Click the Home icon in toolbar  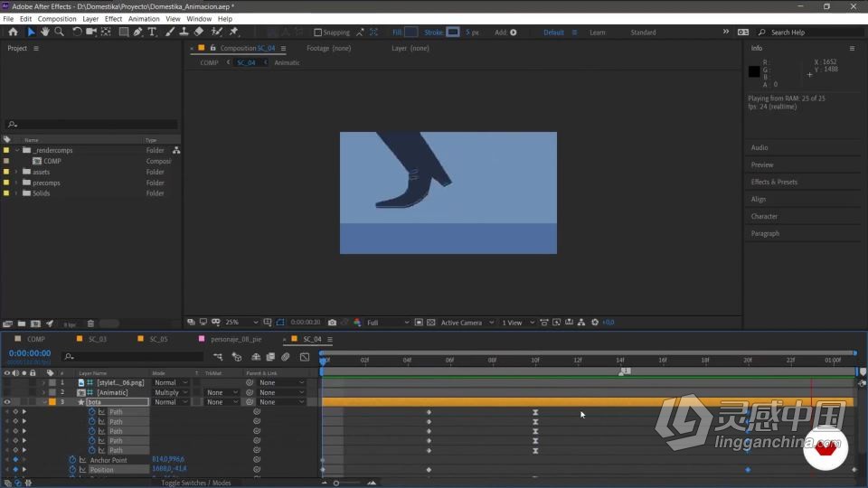(13, 33)
